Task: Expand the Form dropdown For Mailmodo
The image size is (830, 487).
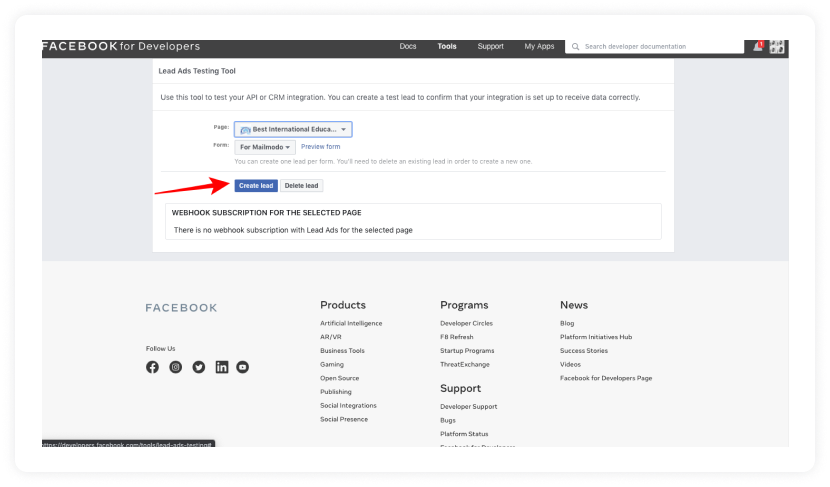Action: pos(265,147)
